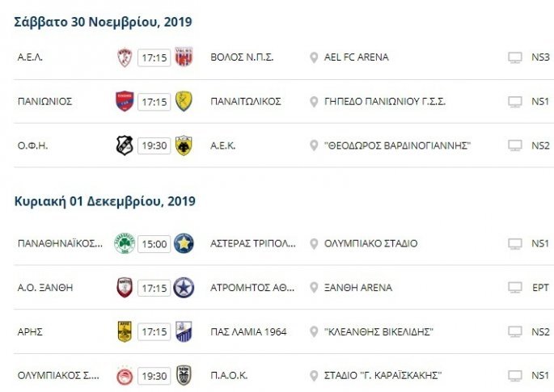Viewport: 554px width, 392px height.
Task: Open the ΑΡΗΣ team link
Action: click(29, 331)
